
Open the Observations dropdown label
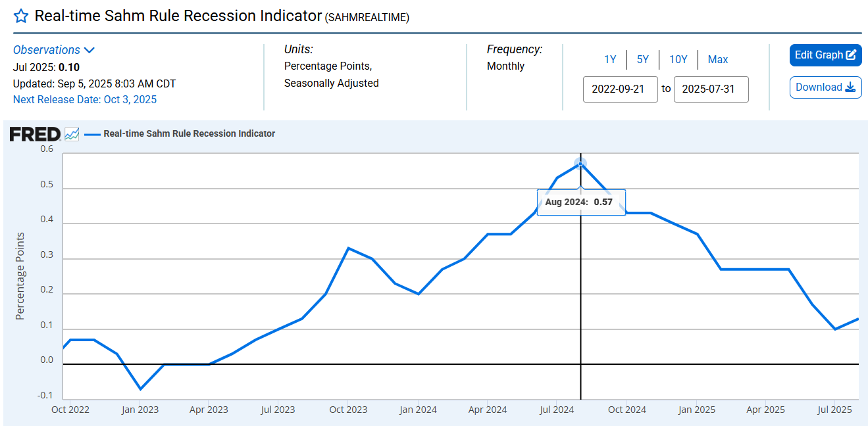pos(47,50)
